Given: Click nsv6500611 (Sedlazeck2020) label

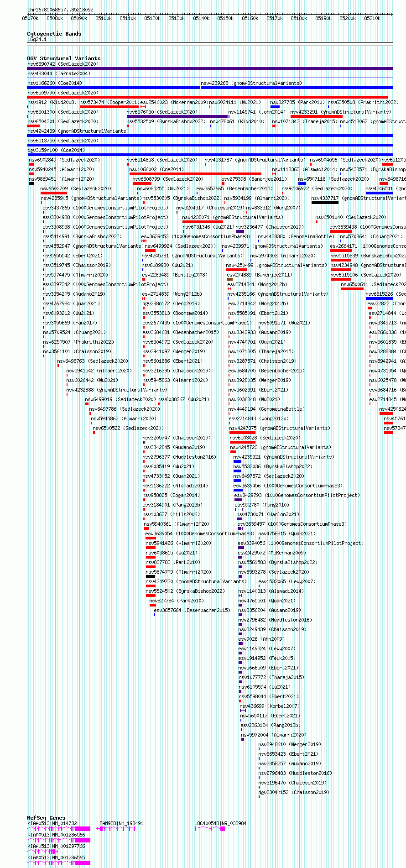Looking at the screenshot, I should pyautogui.click(x=373, y=285).
